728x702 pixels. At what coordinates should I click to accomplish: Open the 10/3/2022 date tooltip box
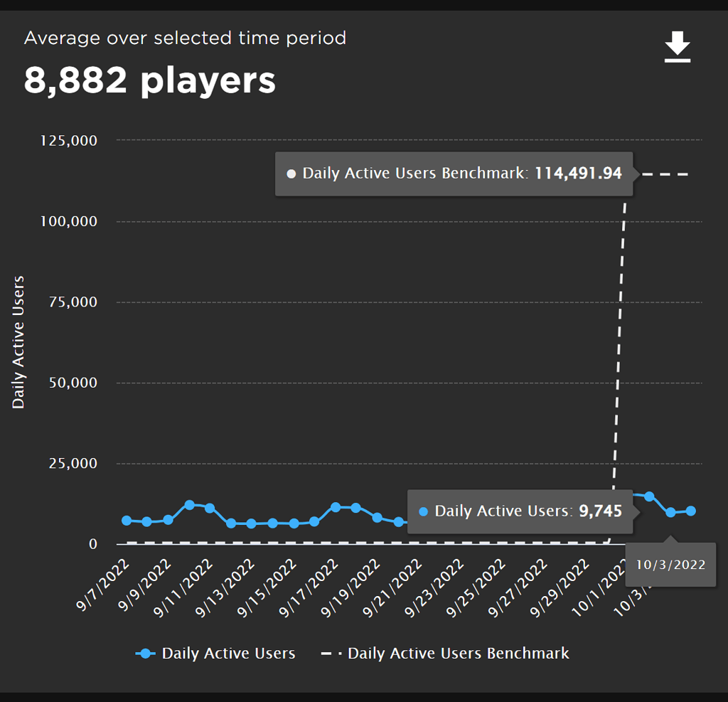[x=669, y=564]
